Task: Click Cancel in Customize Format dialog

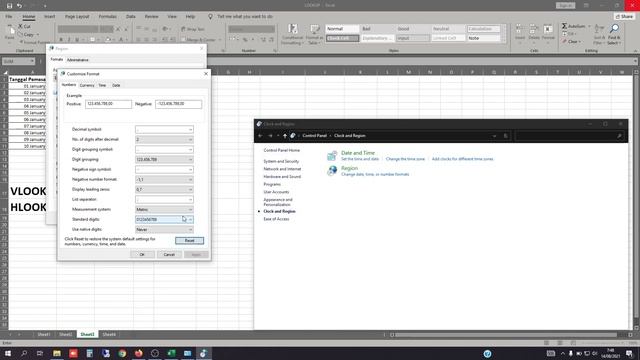Action: (x=169, y=255)
